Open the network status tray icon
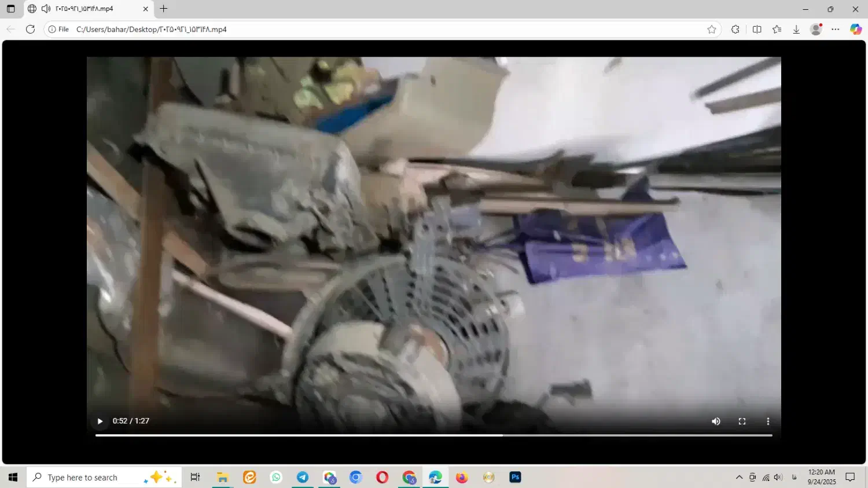This screenshot has height=488, width=868. [766, 478]
